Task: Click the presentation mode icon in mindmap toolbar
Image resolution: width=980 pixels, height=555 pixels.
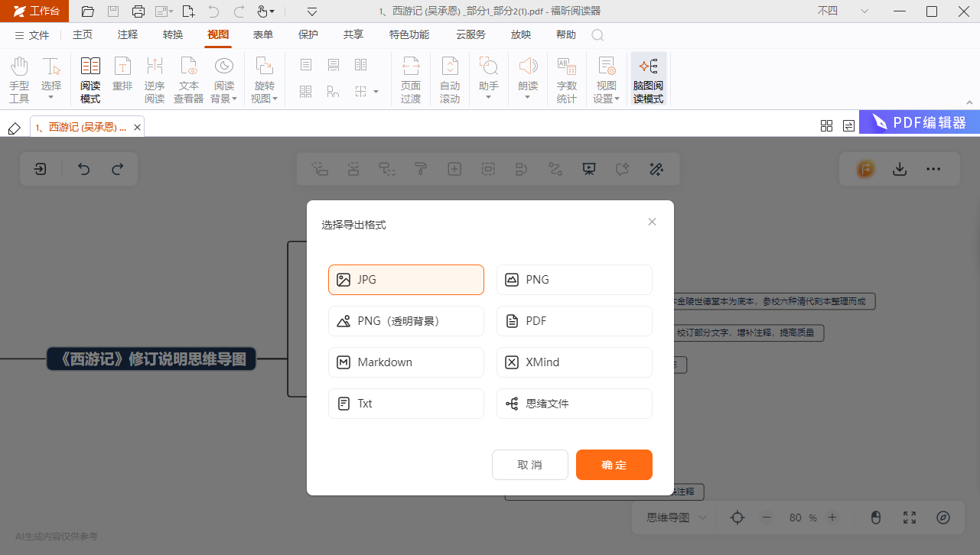Action: tap(588, 169)
